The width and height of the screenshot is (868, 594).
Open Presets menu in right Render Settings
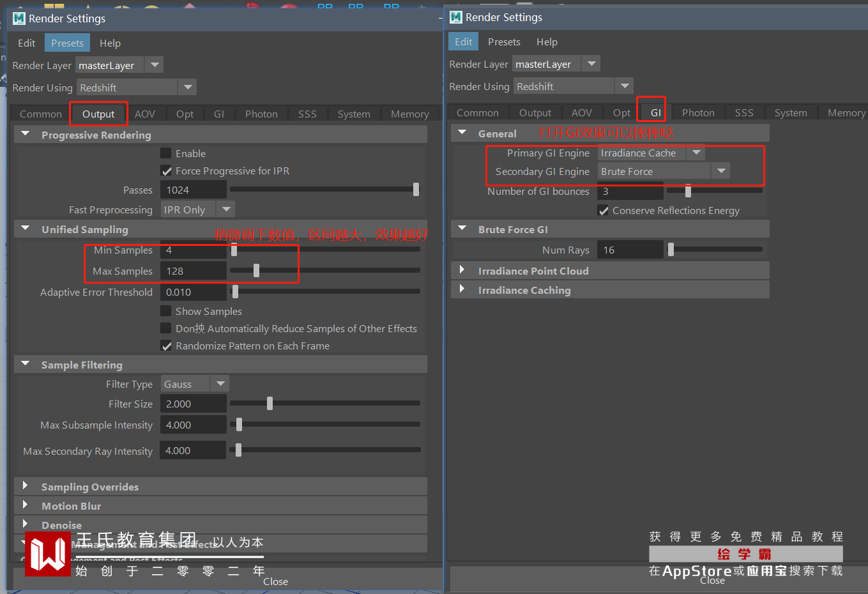pyautogui.click(x=504, y=42)
